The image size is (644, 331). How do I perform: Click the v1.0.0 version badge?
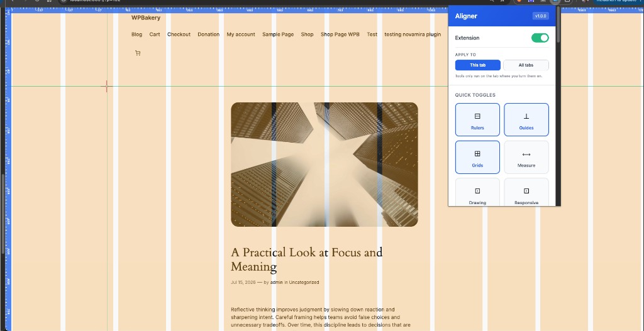[540, 16]
